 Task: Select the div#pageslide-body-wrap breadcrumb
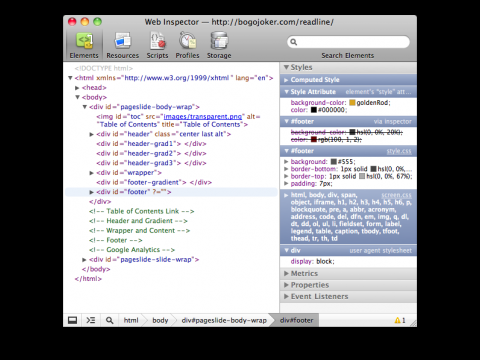224,320
